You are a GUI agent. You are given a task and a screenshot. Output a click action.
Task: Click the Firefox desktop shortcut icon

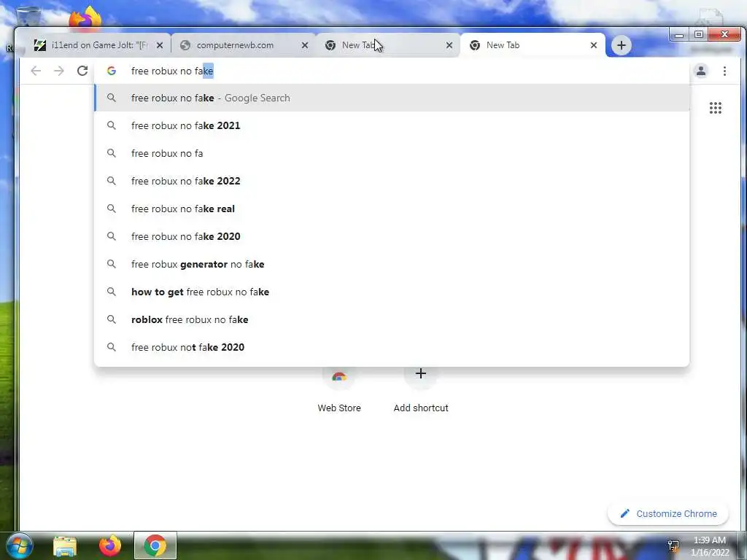[x=85, y=18]
